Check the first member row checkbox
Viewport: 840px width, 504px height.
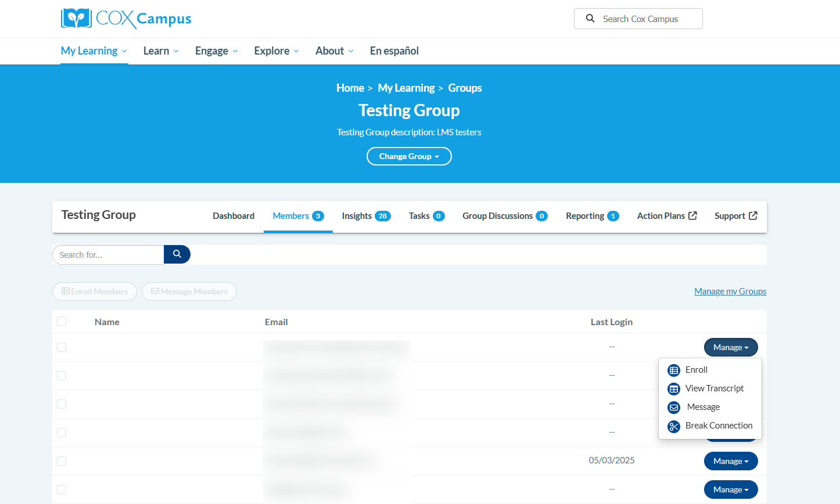pyautogui.click(x=62, y=347)
